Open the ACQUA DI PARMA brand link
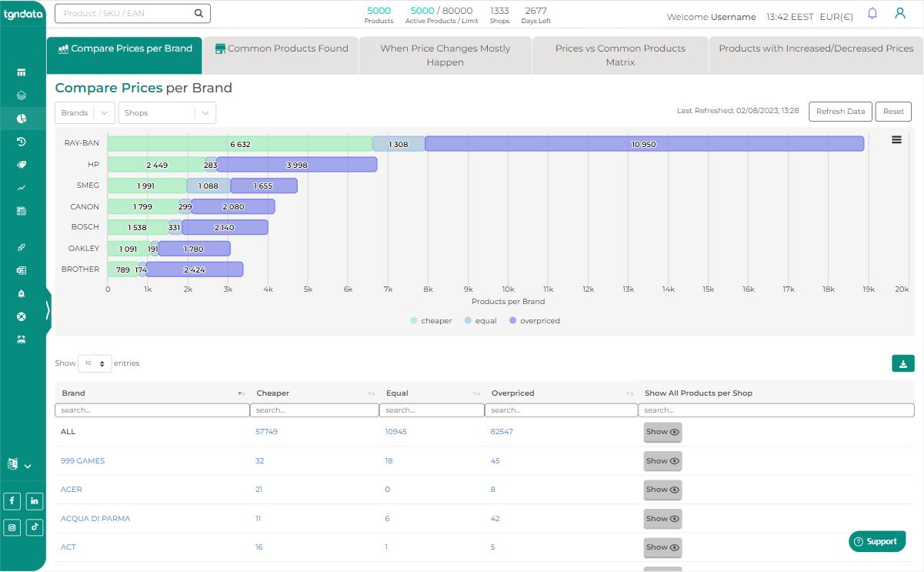924x572 pixels. click(x=95, y=519)
